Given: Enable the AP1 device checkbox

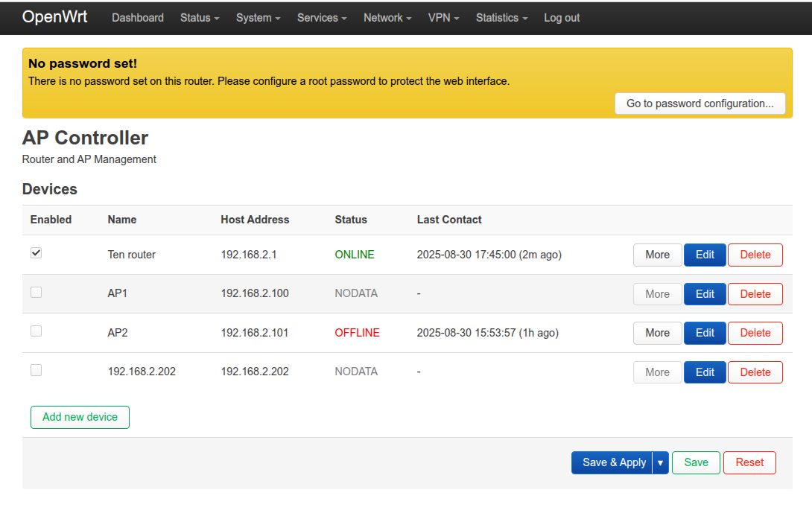Looking at the screenshot, I should [36, 293].
